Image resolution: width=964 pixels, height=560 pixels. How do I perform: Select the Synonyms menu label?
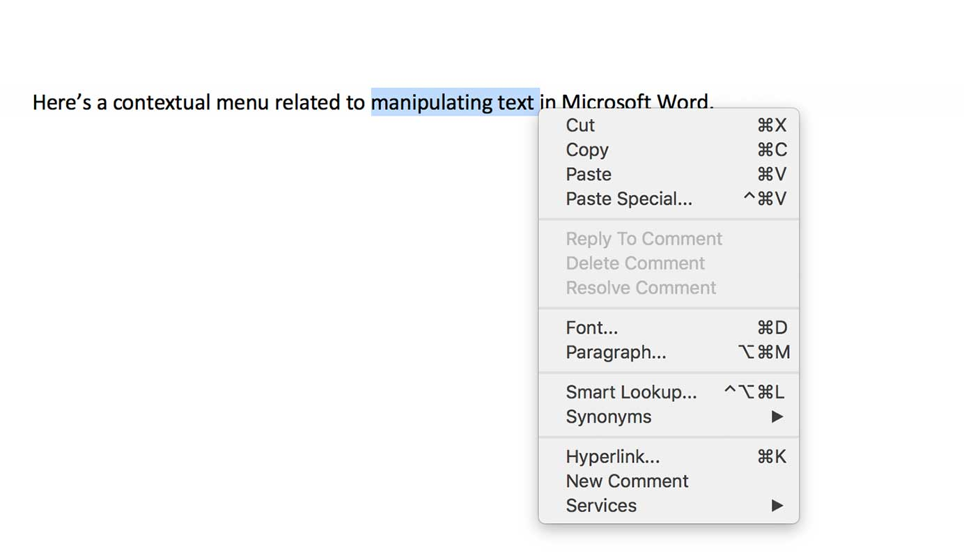608,417
